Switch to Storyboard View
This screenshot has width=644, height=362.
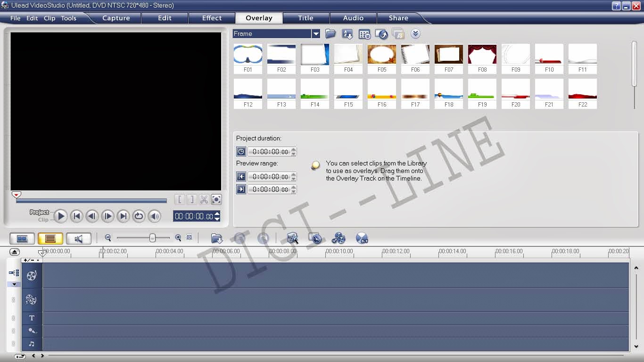[x=22, y=239]
